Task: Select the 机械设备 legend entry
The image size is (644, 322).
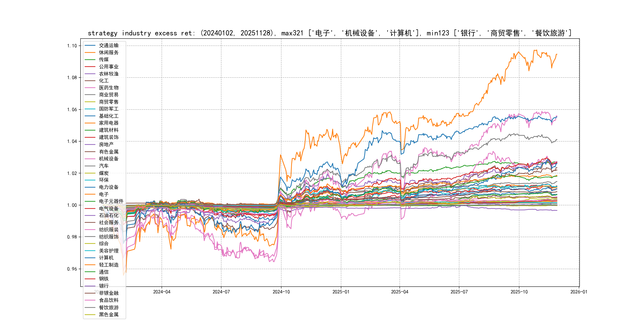Action: click(109, 159)
